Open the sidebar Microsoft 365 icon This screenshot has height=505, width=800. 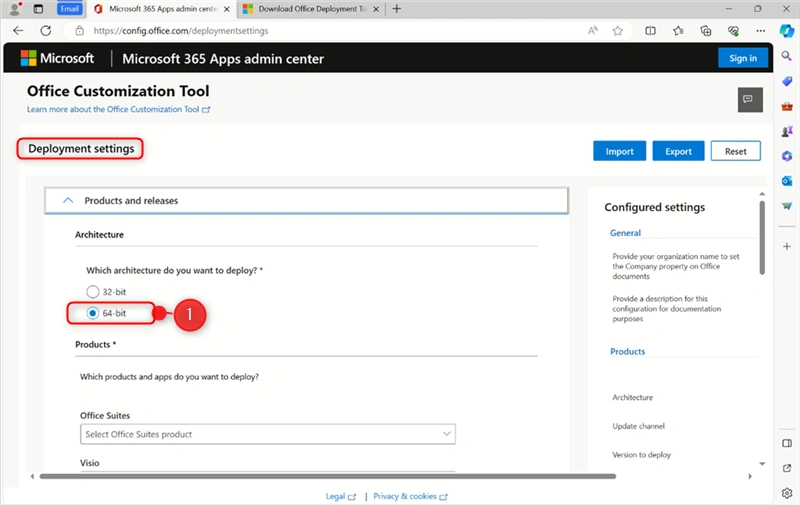coord(787,156)
